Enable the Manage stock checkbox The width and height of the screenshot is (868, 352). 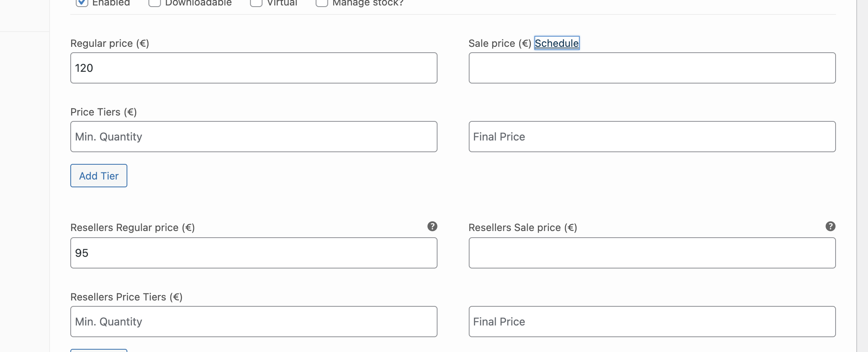point(321,3)
